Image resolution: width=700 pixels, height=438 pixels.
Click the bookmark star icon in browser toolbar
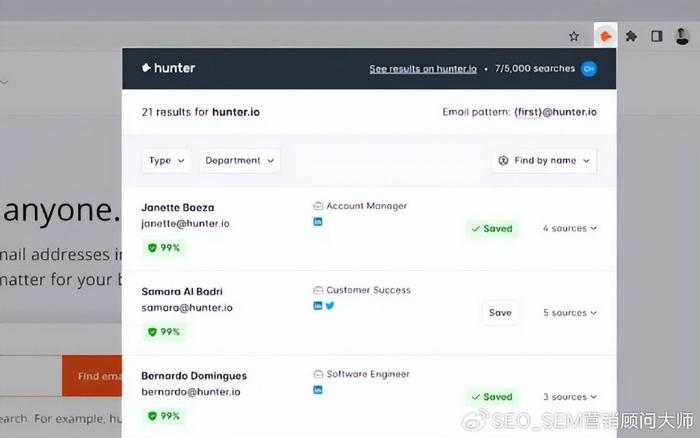574,36
